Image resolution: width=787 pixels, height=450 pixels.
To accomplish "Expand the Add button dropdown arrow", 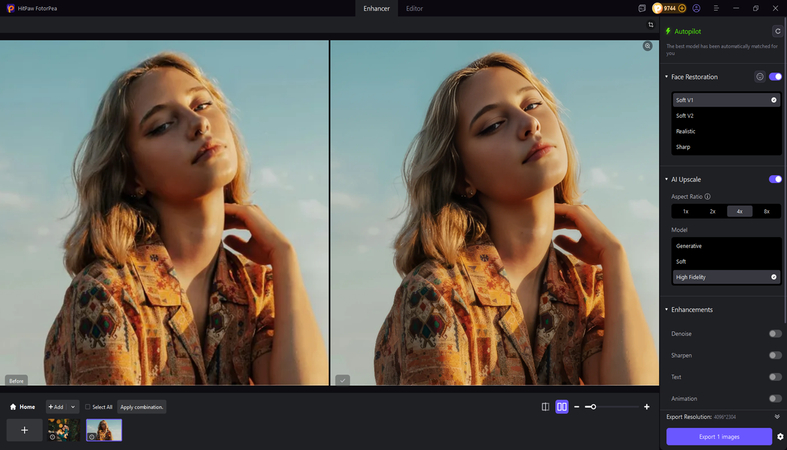I will coord(73,407).
